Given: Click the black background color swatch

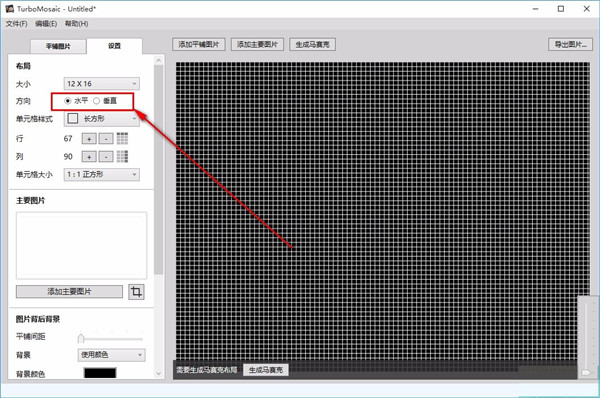Looking at the screenshot, I should 100,373.
